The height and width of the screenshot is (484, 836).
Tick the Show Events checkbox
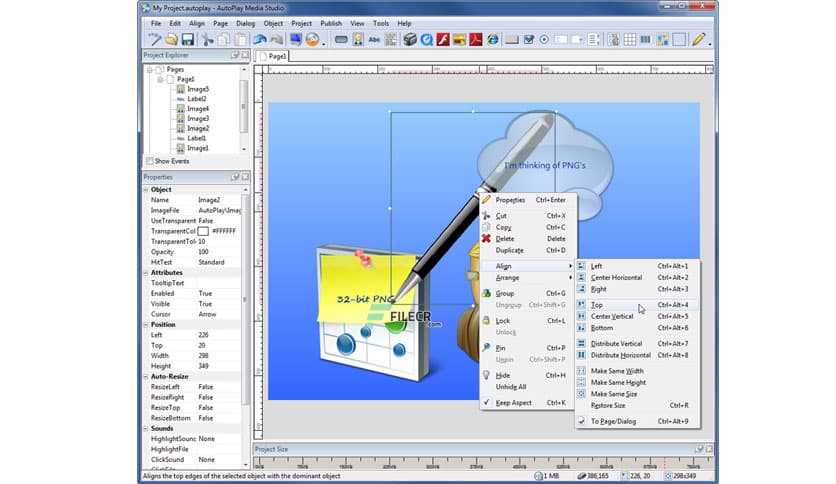(150, 161)
